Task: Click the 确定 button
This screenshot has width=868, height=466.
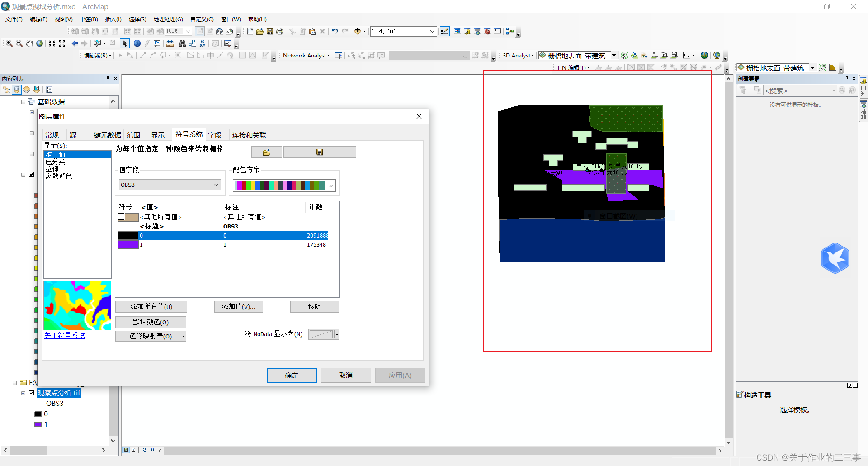Action: pyautogui.click(x=292, y=375)
